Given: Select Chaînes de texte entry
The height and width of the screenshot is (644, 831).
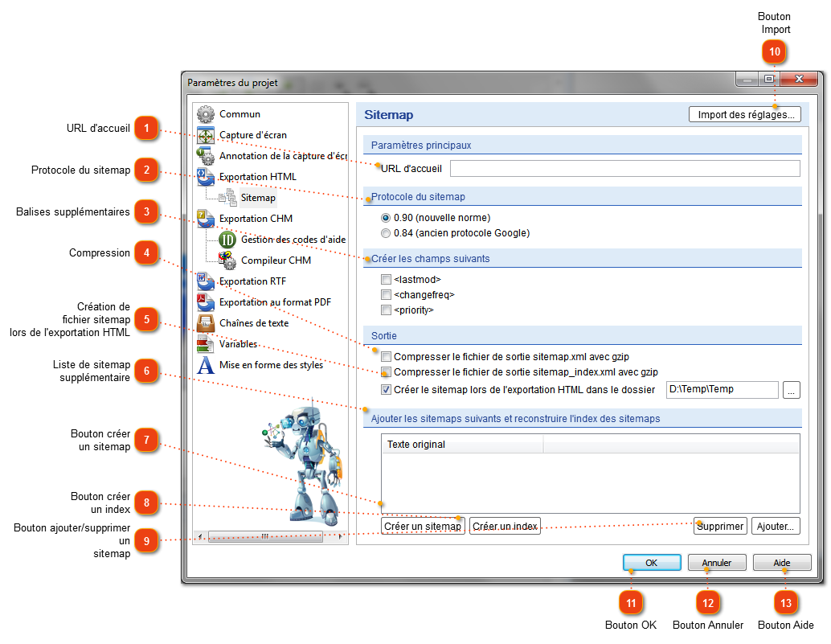Looking at the screenshot, I should click(x=254, y=322).
